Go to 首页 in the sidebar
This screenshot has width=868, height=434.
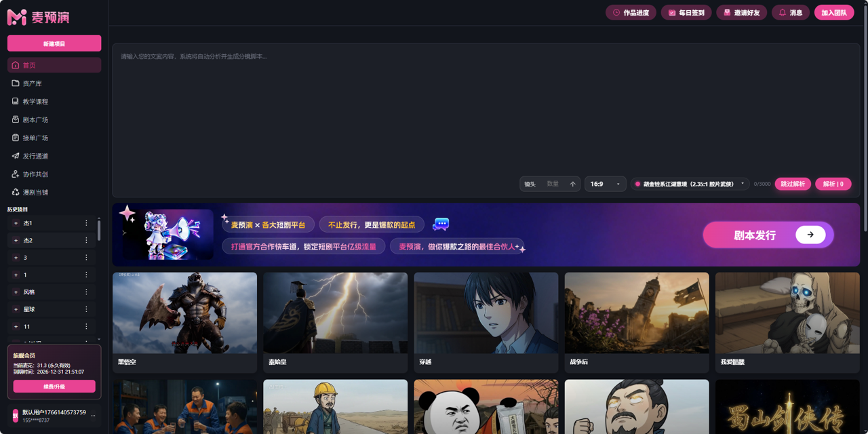pyautogui.click(x=54, y=65)
